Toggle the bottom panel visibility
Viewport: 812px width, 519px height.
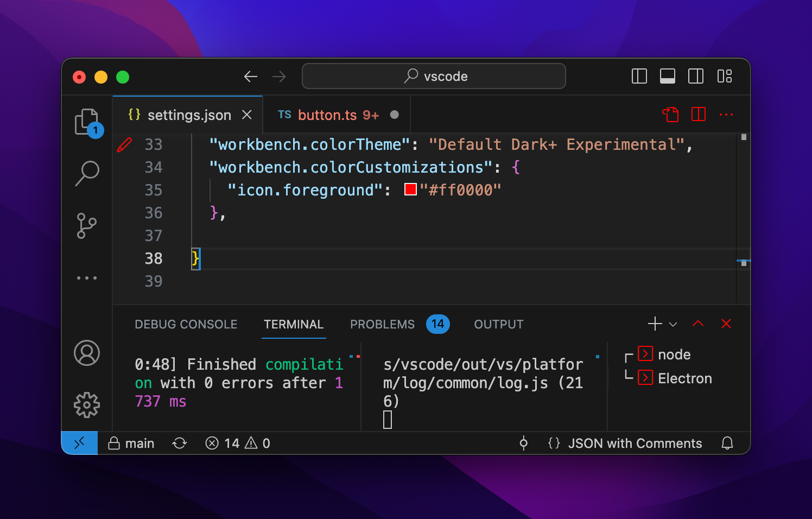tap(667, 76)
